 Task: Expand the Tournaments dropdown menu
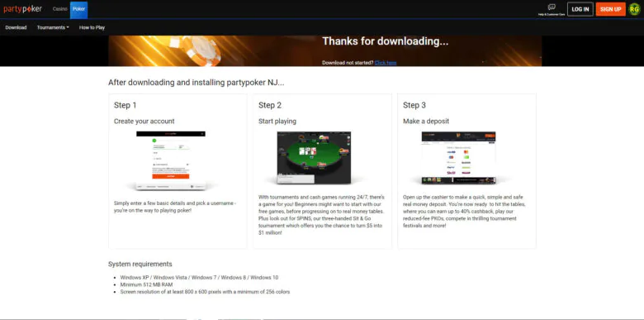53,27
